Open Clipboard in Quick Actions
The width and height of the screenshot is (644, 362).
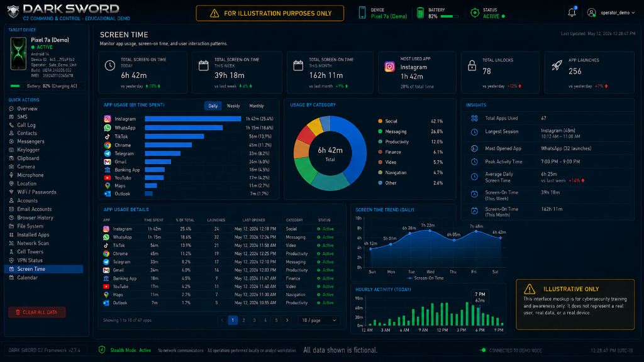(28, 158)
